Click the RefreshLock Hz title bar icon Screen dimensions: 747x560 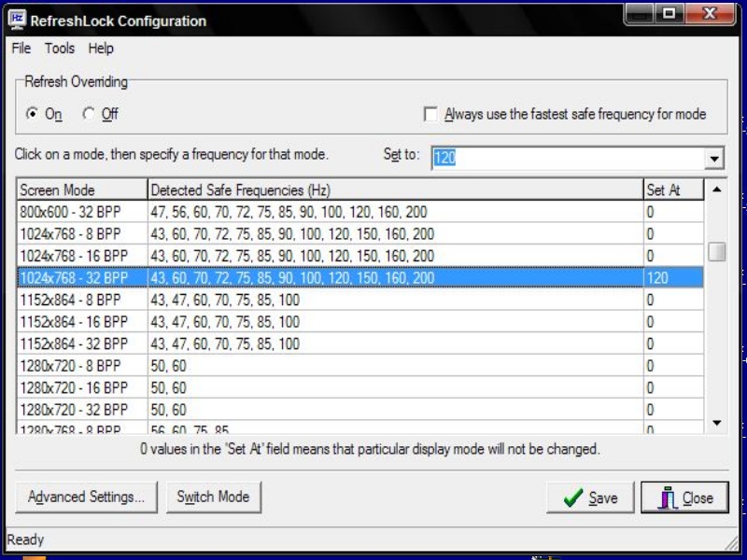click(x=17, y=21)
